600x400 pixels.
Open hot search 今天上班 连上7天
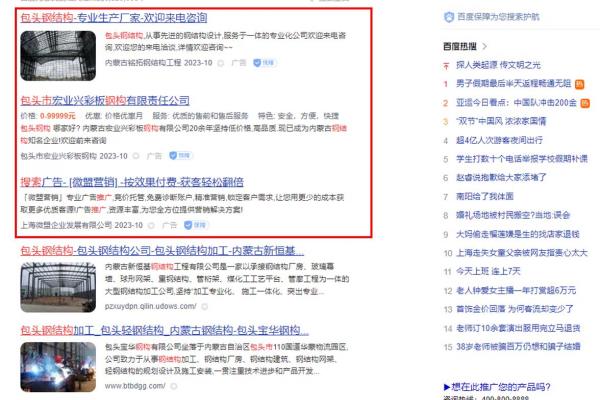(x=488, y=271)
